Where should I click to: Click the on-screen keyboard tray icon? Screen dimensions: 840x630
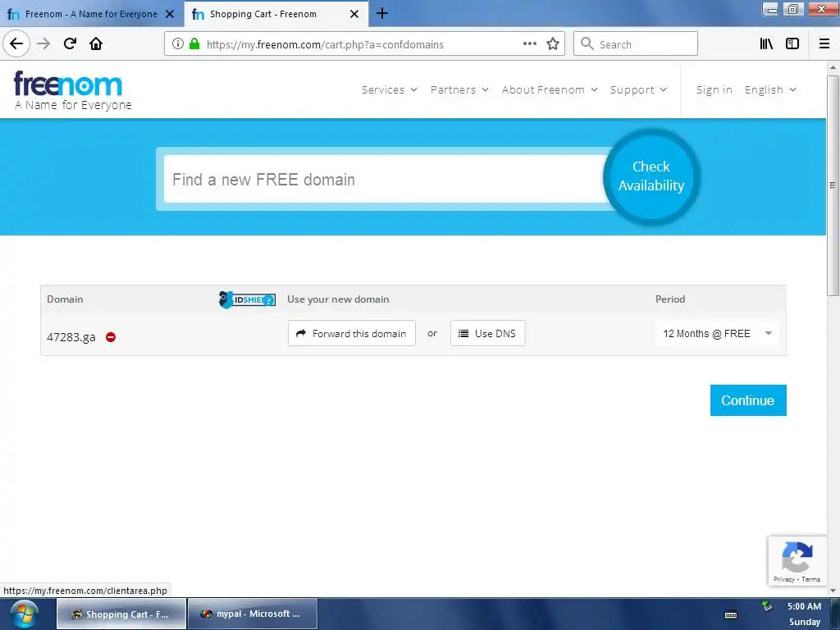click(731, 615)
